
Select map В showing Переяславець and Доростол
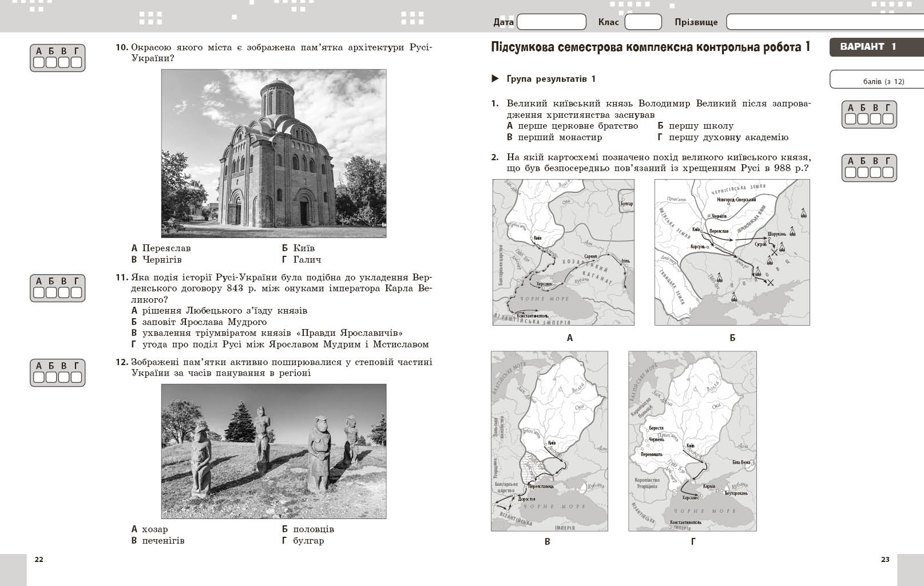(x=549, y=441)
